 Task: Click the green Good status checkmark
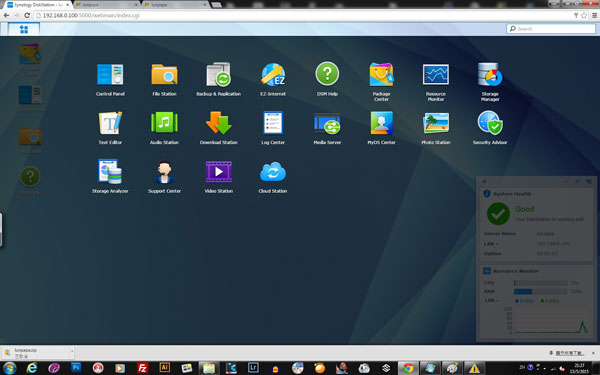tap(498, 214)
